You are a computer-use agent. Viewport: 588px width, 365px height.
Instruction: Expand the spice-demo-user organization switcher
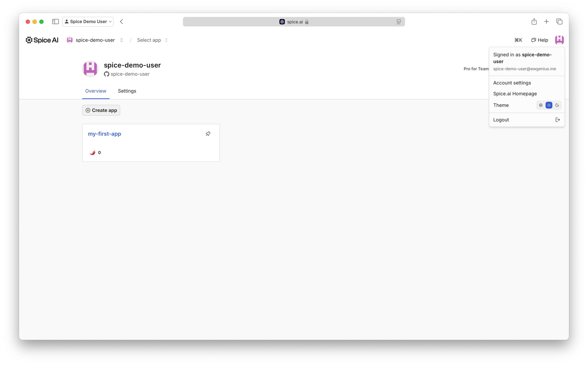coord(121,40)
